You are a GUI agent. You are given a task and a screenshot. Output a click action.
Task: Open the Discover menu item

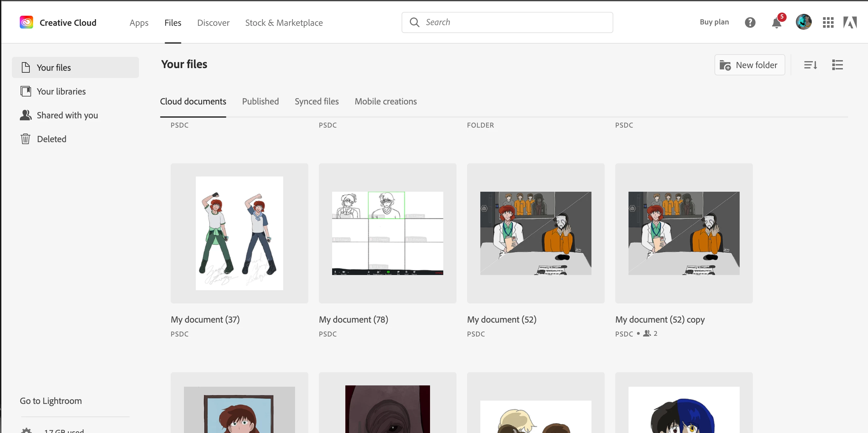[213, 22]
